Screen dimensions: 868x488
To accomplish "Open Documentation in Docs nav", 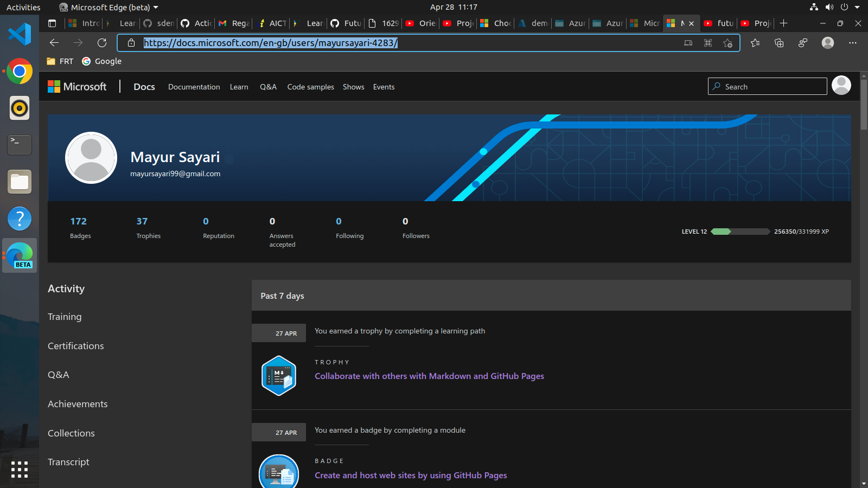I will coord(194,87).
